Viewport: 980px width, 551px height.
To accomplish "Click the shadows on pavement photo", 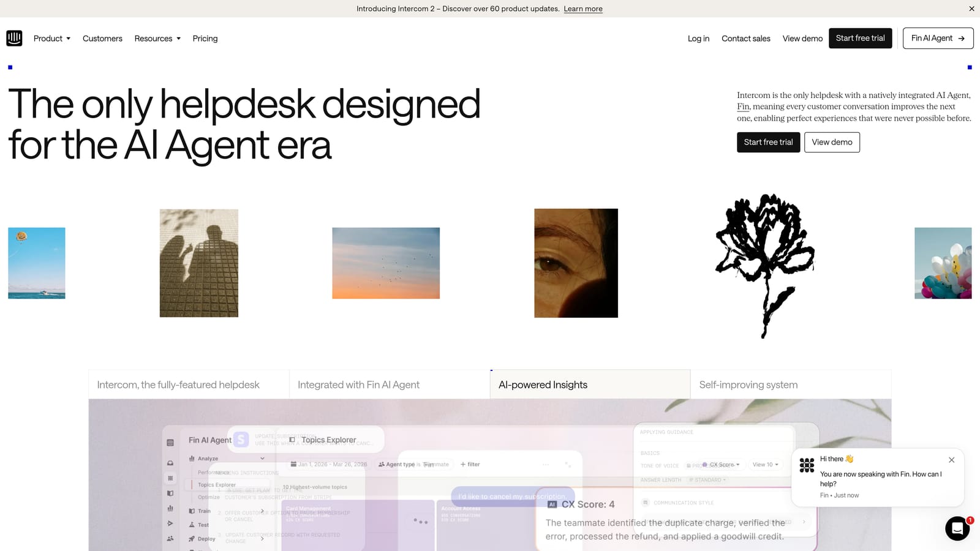I will point(199,263).
